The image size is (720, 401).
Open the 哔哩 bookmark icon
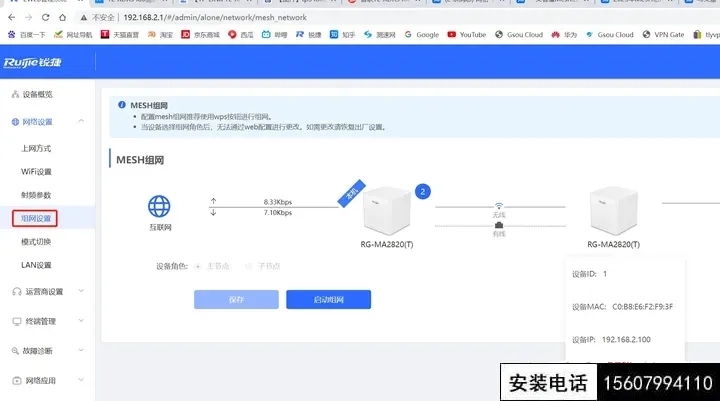pos(266,34)
